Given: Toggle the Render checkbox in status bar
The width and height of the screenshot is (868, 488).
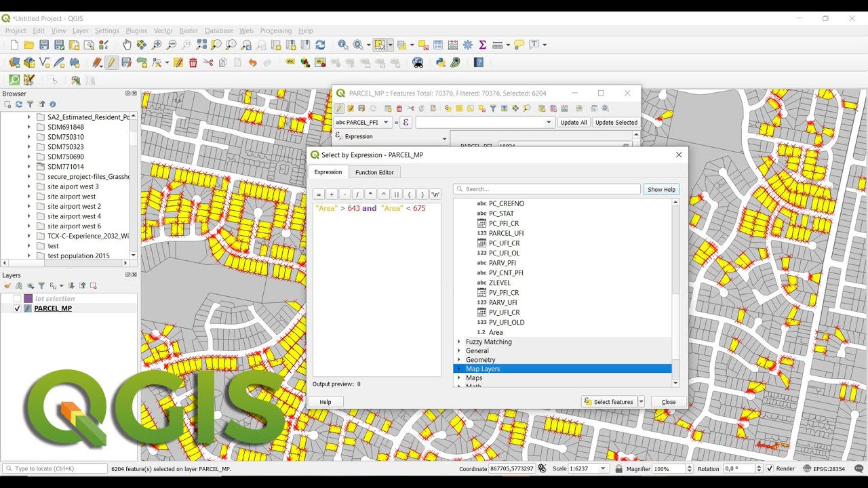Looking at the screenshot, I should click(x=769, y=468).
